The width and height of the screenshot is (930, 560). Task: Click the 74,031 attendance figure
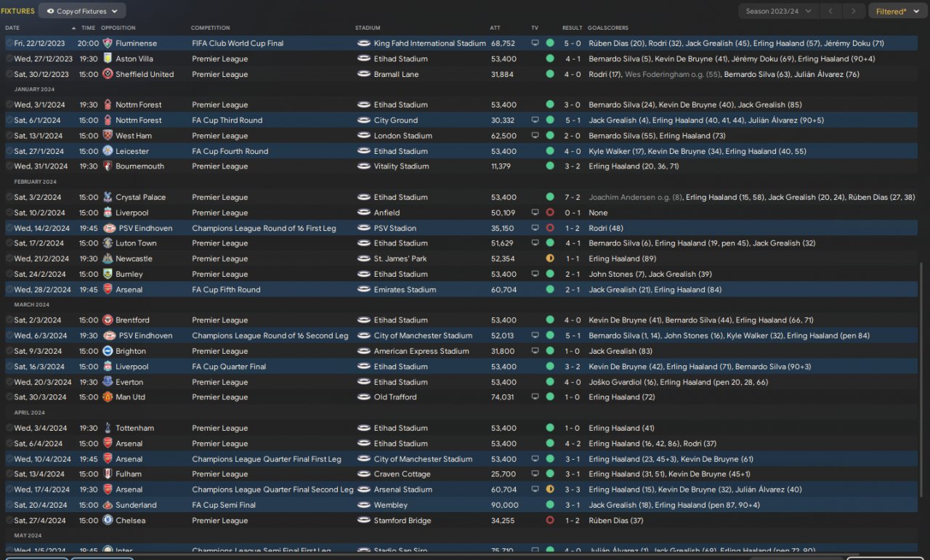[x=503, y=397]
